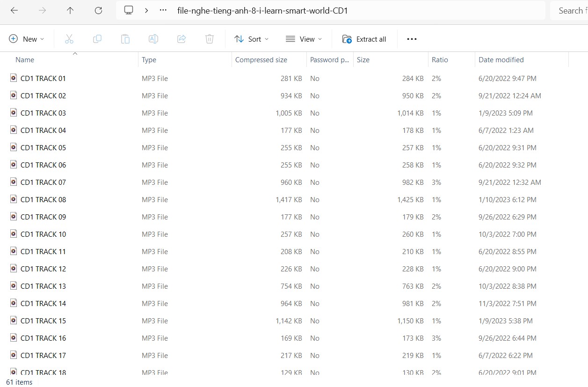Click the Paste clipboard icon

click(x=125, y=39)
